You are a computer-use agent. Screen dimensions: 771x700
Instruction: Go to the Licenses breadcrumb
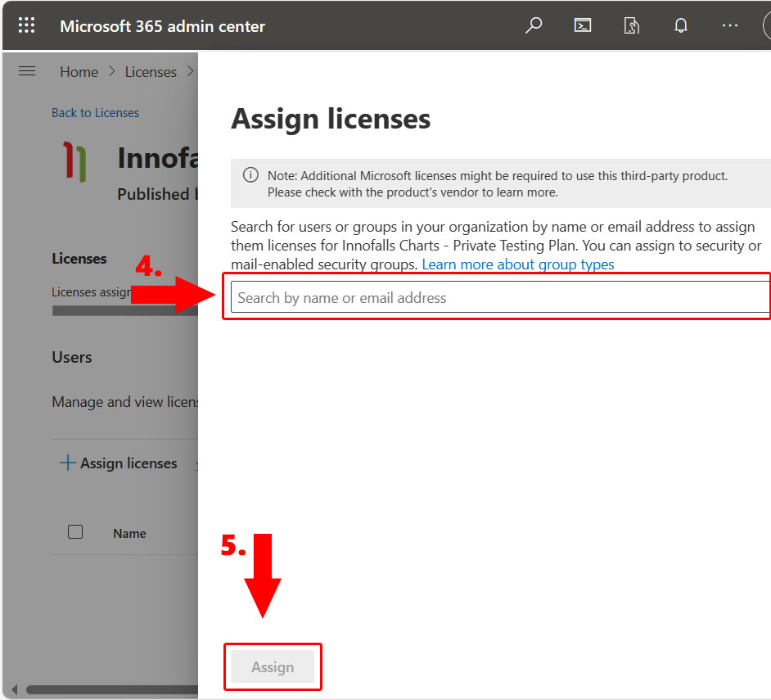(151, 72)
